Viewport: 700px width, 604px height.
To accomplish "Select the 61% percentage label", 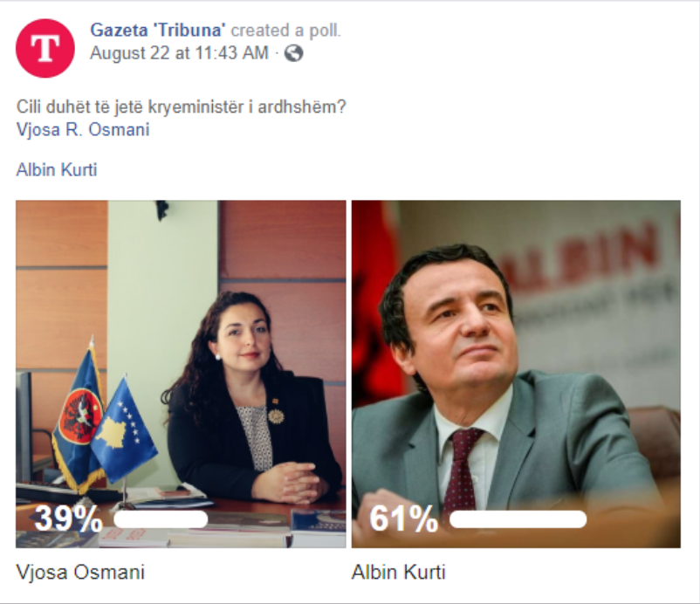I will (403, 518).
